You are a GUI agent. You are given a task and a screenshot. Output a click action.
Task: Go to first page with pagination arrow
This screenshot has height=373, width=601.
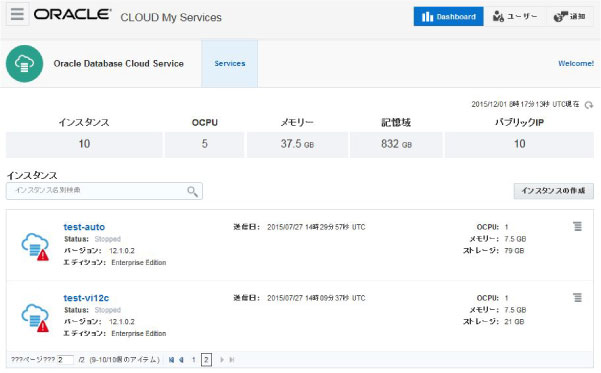[x=171, y=360]
